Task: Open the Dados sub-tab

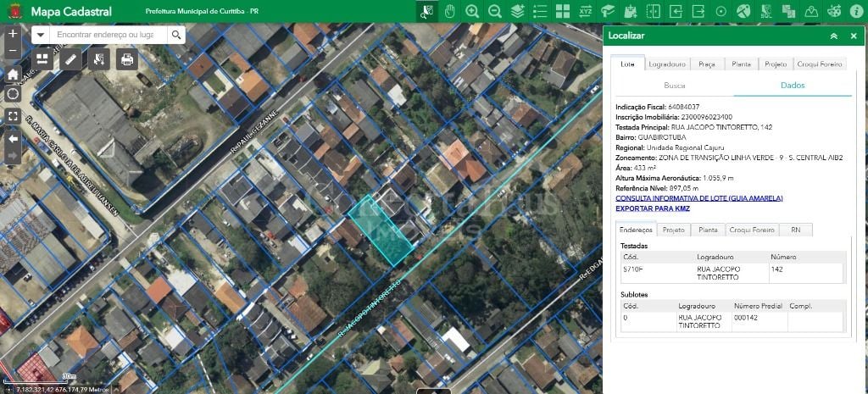Action: coord(793,86)
